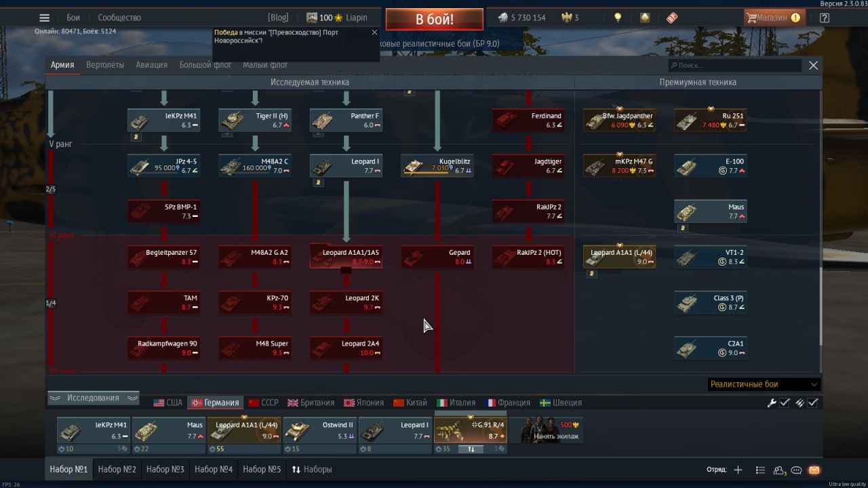868x488 pixels.
Task: Open the Реалистичные бои mode dropdown
Action: 764,384
